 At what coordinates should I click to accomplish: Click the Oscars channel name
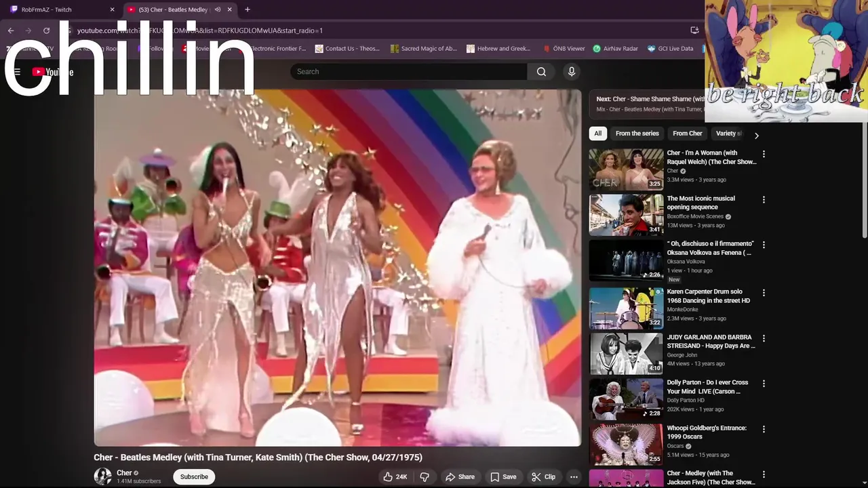[675, 446]
